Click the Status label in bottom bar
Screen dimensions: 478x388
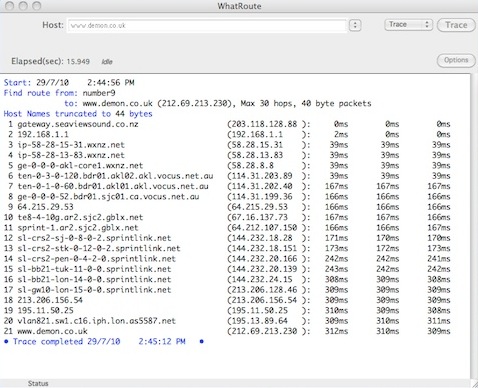[x=38, y=383]
